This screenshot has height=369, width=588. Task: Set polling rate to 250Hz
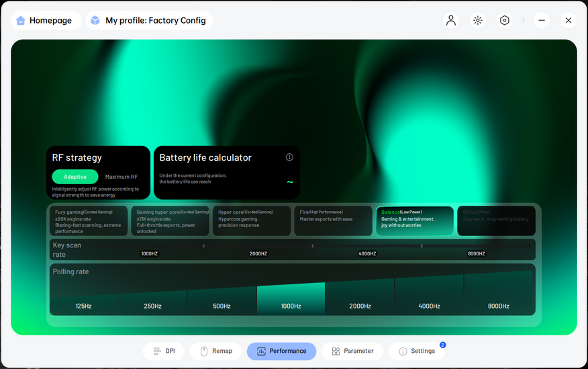tap(152, 302)
